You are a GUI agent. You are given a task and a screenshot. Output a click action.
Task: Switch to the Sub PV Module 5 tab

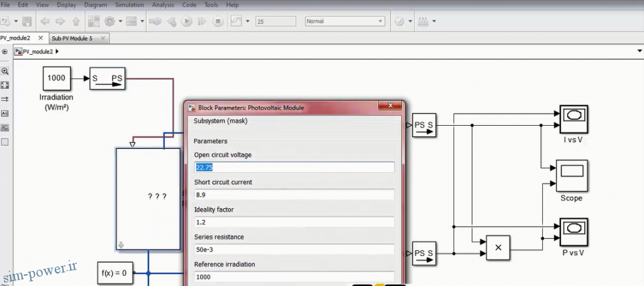[x=72, y=38]
